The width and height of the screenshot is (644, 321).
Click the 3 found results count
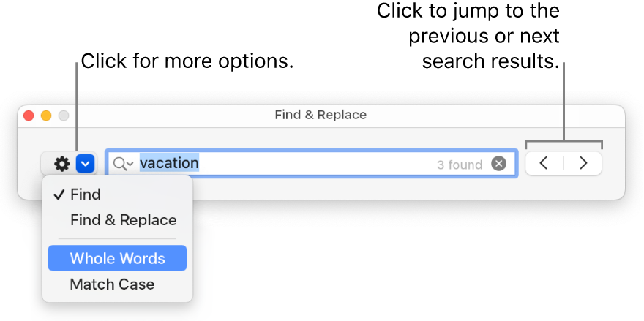(460, 165)
